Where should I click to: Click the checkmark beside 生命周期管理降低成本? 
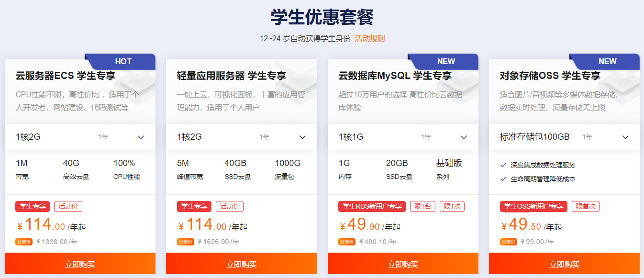click(x=503, y=179)
